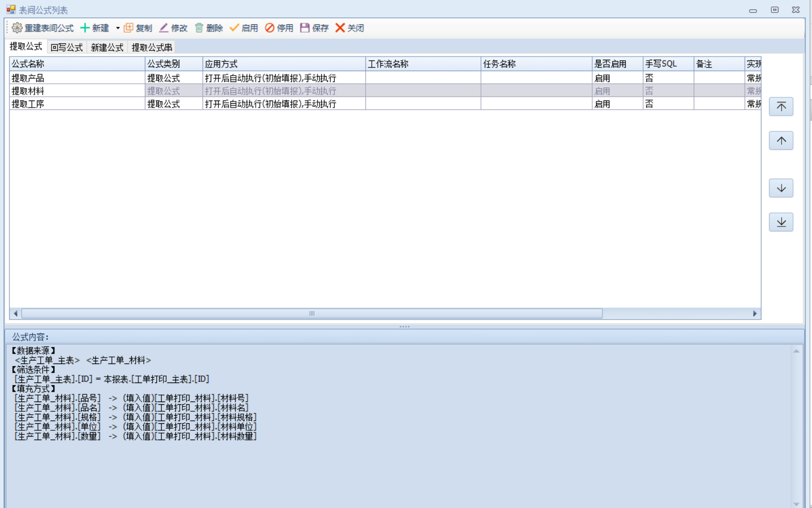This screenshot has width=812, height=508.
Task: Open the 新建公式 tab
Action: pos(107,47)
